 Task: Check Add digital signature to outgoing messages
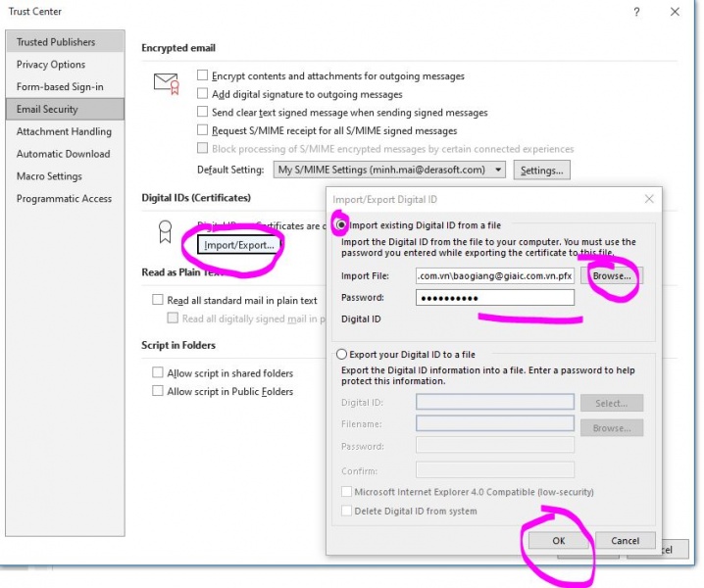coord(203,94)
